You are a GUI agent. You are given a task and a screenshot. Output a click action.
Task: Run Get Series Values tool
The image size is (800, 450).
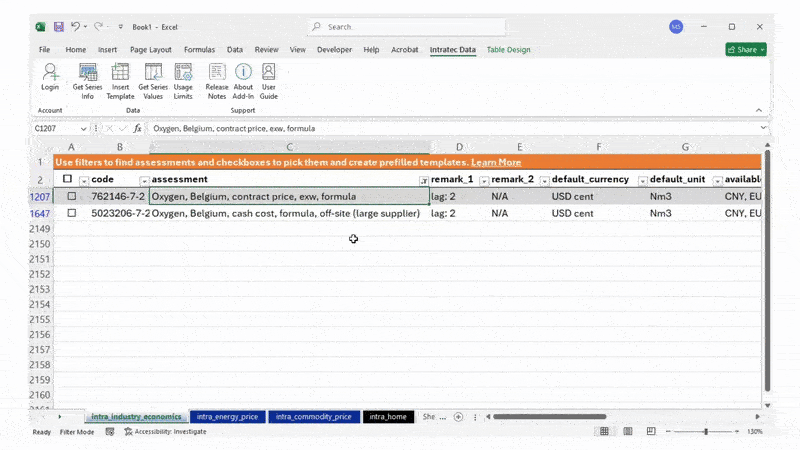(153, 81)
